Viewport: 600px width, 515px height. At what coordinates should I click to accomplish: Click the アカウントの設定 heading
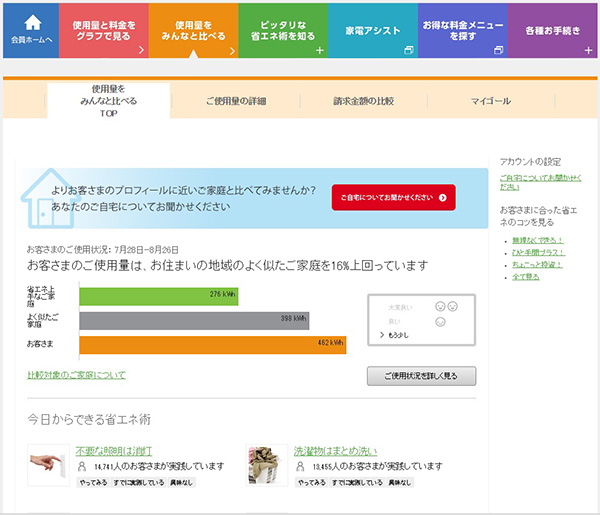point(530,162)
